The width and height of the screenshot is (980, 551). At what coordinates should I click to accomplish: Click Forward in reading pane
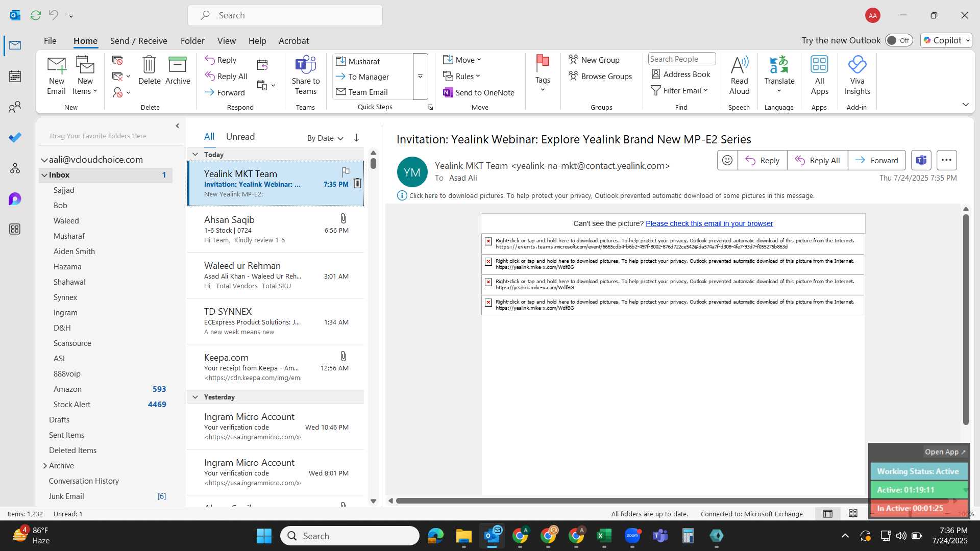876,160
